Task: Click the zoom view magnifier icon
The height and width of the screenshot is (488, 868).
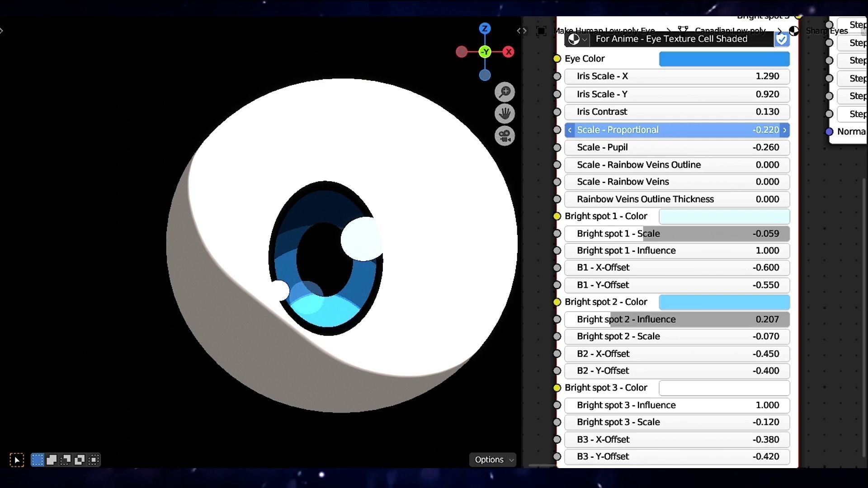Action: (x=505, y=92)
